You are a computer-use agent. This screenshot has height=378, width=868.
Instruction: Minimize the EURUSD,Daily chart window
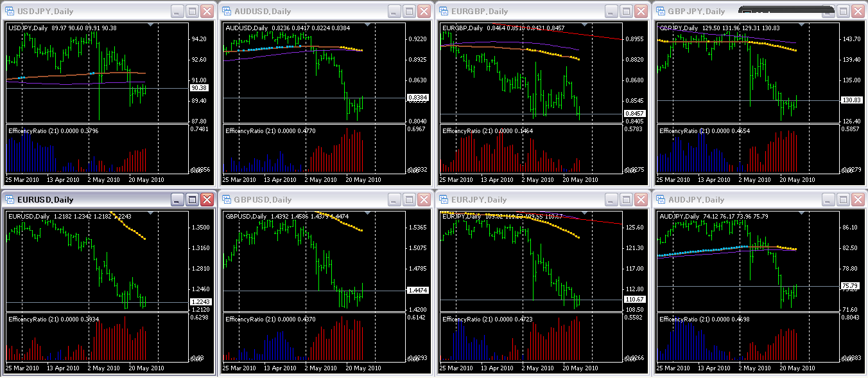pyautogui.click(x=178, y=200)
